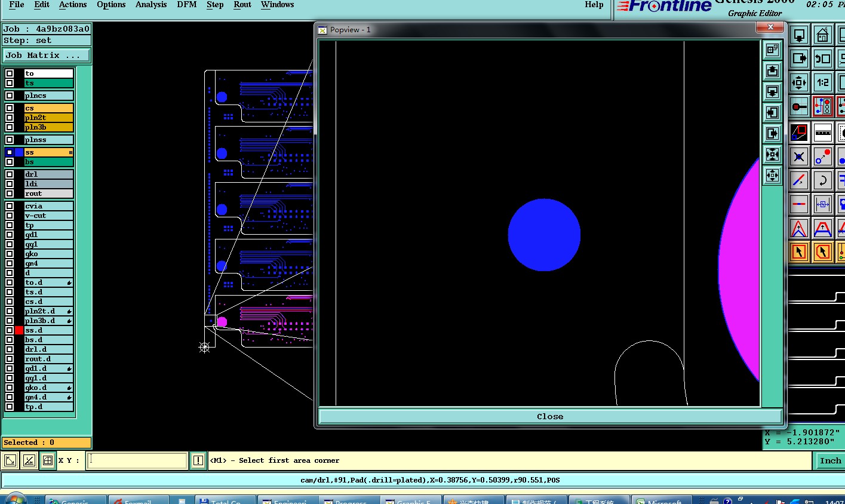The image size is (845, 504).
Task: Click the pan right arrow icon in main toolbar
Action: pos(799,59)
